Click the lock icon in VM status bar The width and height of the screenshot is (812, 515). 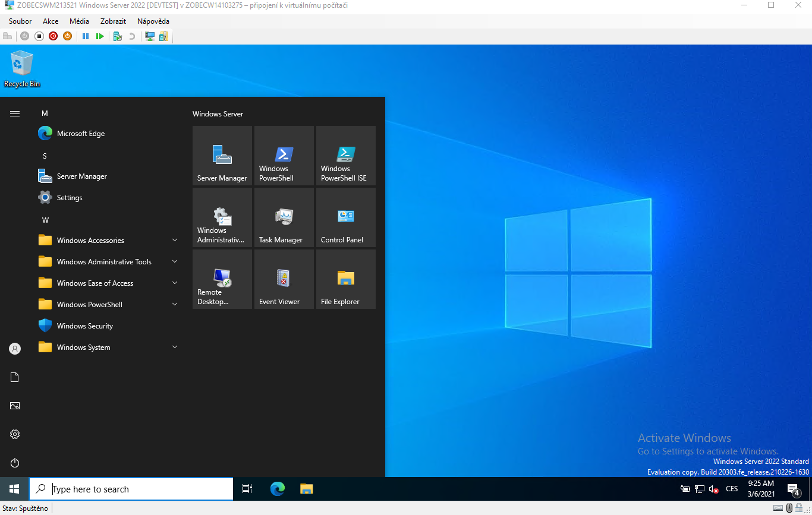800,508
